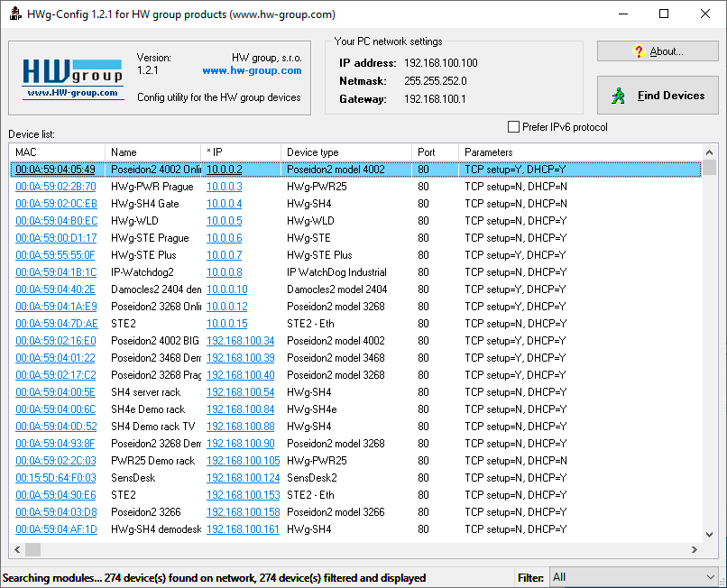Click the horizontal scrollbar right arrow

pos(695,549)
